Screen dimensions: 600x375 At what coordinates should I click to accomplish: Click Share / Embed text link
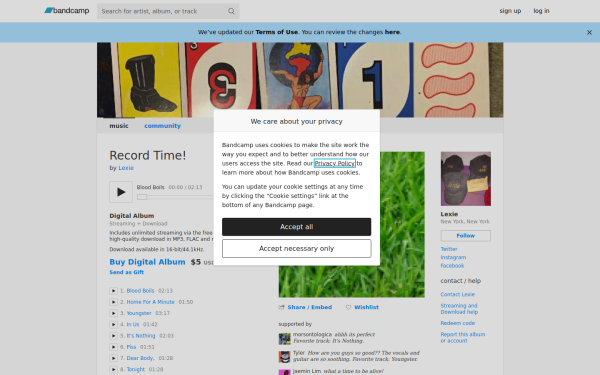[310, 307]
